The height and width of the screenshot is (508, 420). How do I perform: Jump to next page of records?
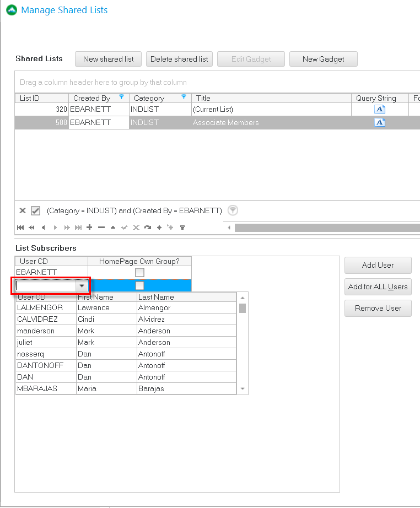tap(67, 228)
